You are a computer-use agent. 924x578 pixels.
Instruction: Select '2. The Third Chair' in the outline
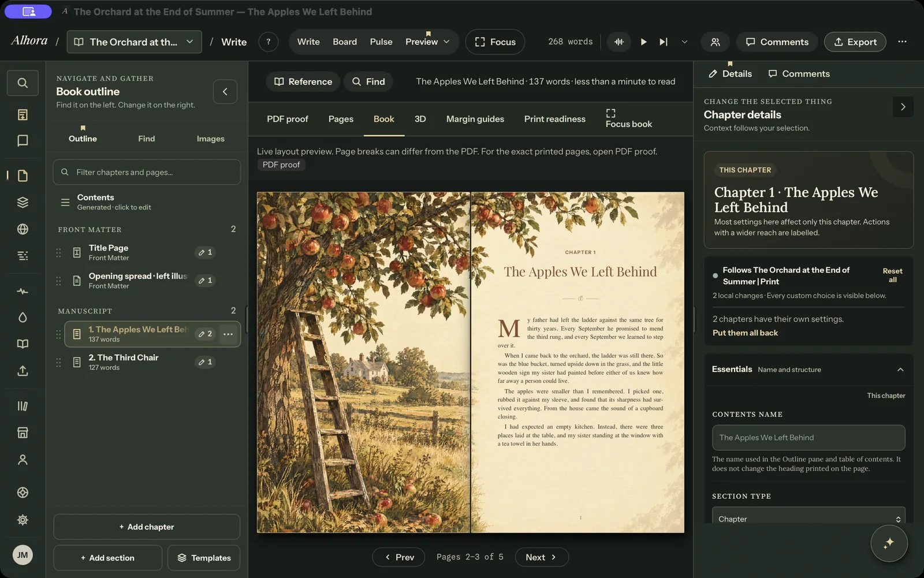[147, 362]
